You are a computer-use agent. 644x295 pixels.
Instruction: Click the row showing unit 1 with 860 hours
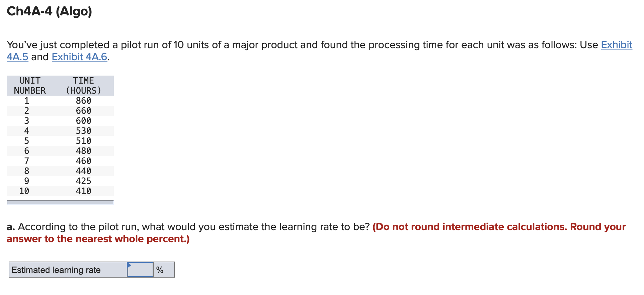[x=60, y=100]
